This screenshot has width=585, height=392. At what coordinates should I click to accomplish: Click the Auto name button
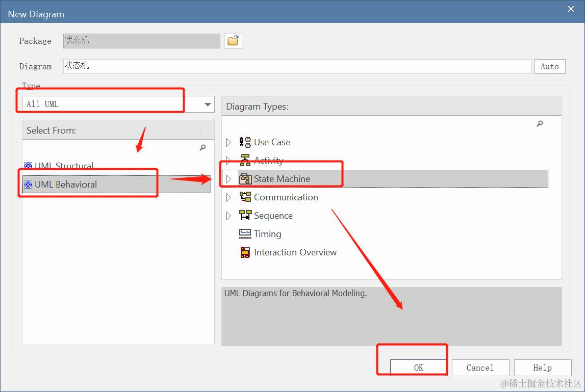(550, 66)
